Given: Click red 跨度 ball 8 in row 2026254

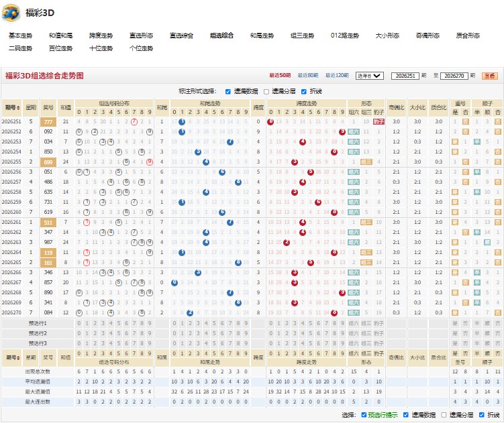Looking at the screenshot, I should (x=334, y=152).
